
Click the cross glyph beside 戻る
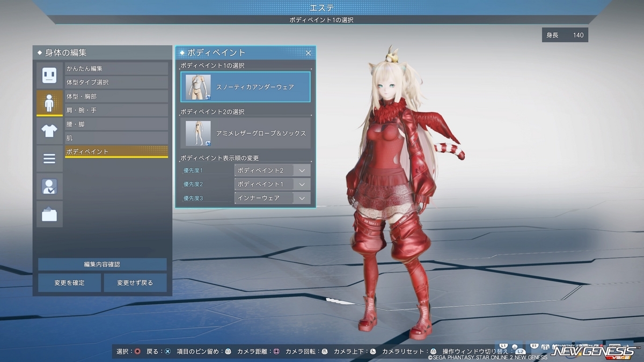click(167, 351)
